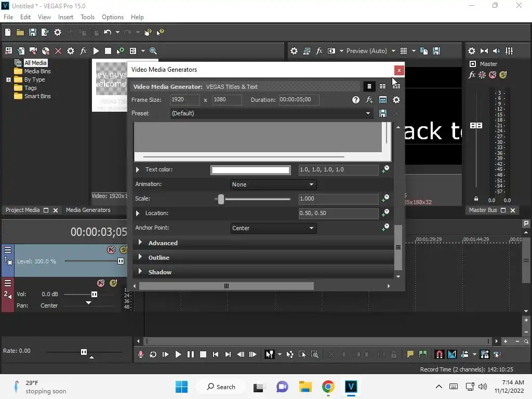This screenshot has height=399, width=532.
Task: Open the Anchor Point dropdown
Action: point(273,228)
